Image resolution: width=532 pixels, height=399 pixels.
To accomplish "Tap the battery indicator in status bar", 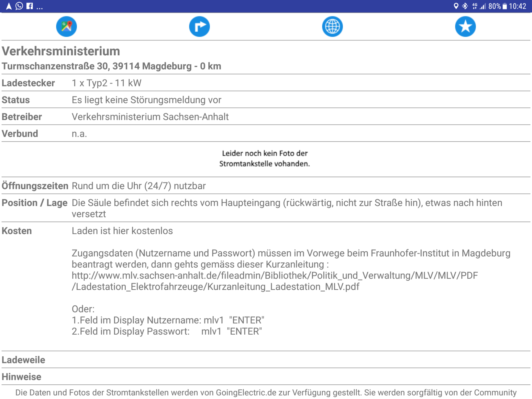I will tap(505, 6).
